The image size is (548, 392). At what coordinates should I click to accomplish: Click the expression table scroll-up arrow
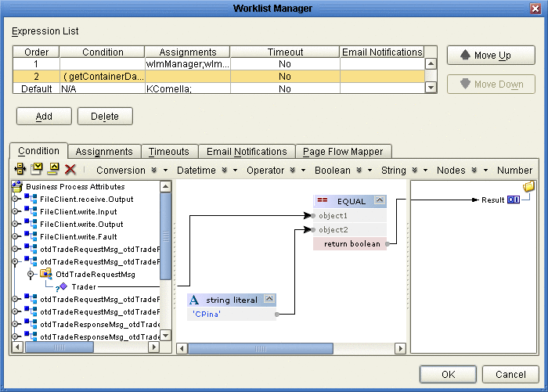tap(431, 63)
